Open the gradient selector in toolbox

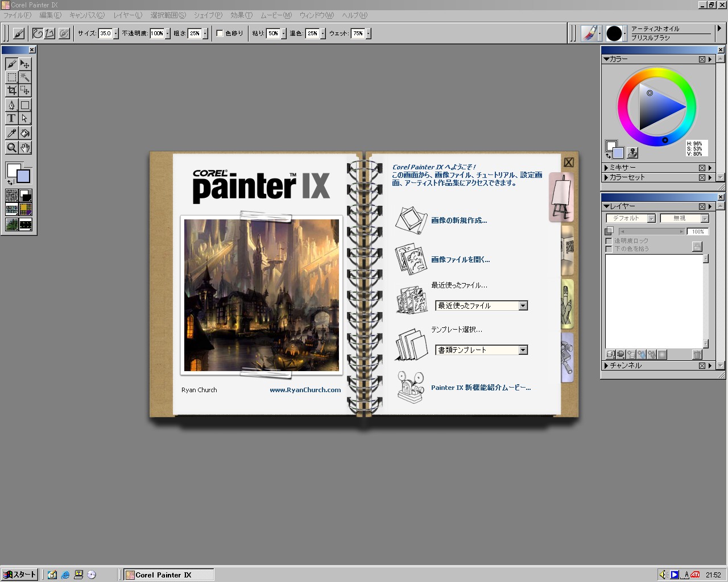(x=26, y=196)
